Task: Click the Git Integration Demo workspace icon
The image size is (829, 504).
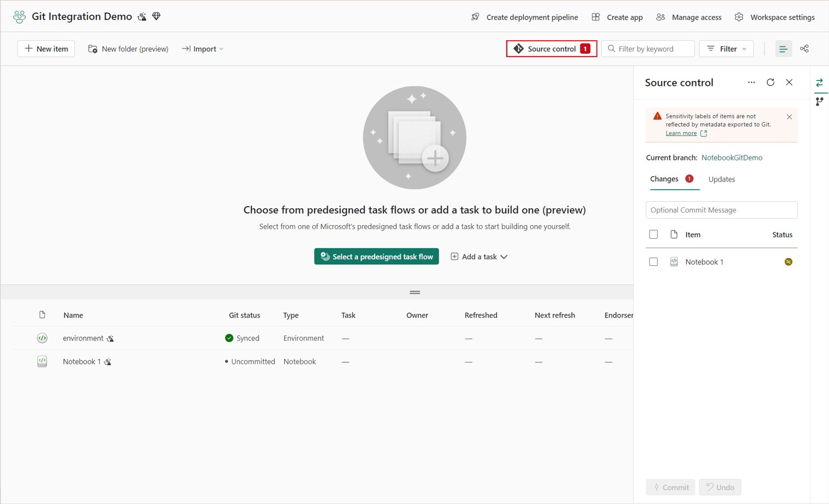Action: pyautogui.click(x=20, y=17)
